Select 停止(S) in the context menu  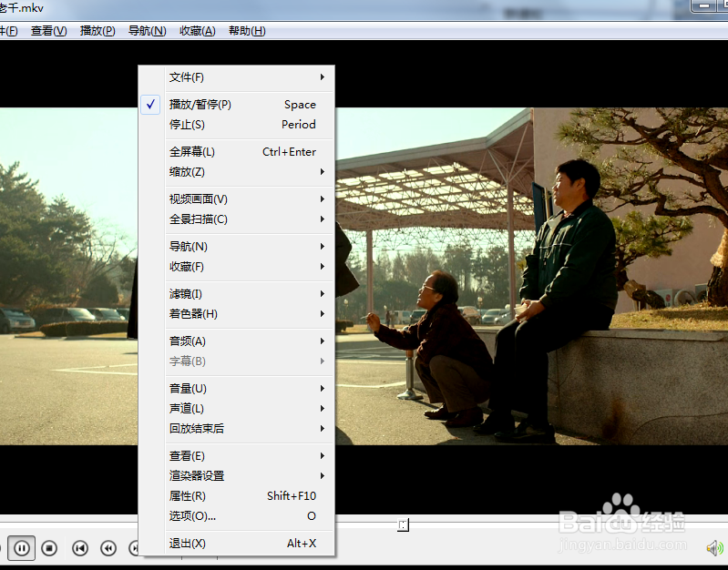pos(237,125)
